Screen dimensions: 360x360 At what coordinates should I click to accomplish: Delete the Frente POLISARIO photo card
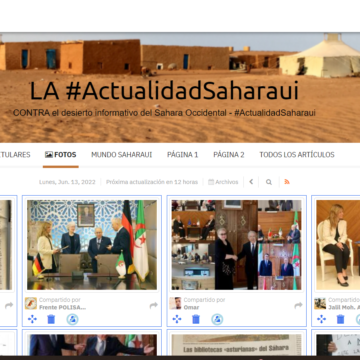tap(51, 319)
